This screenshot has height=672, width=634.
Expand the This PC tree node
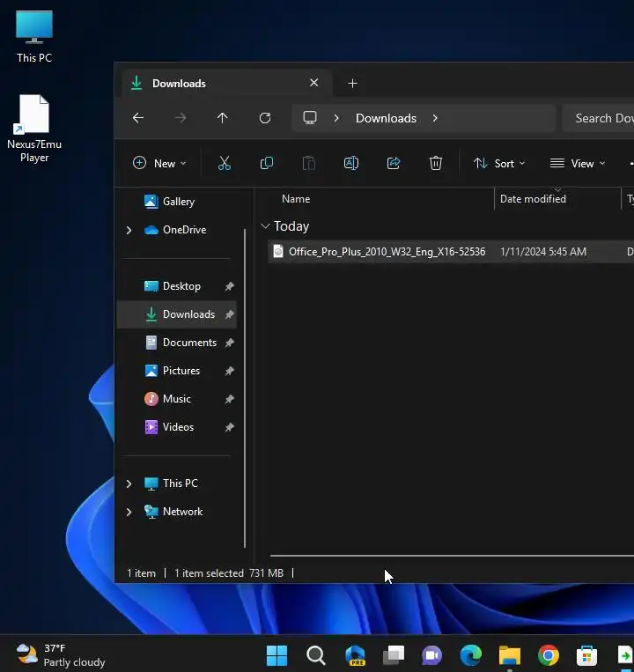[x=129, y=484]
